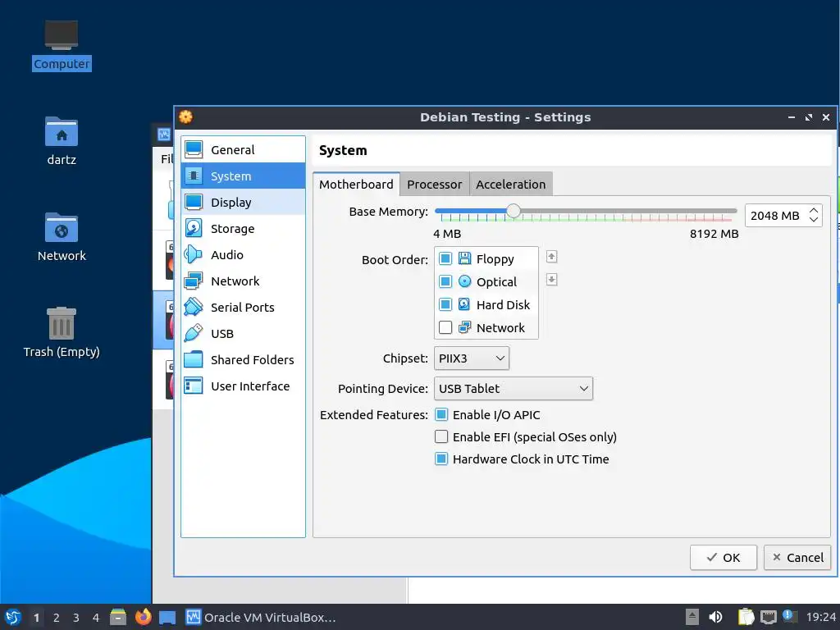Open the volume control tray icon
The image size is (840, 630).
click(715, 617)
